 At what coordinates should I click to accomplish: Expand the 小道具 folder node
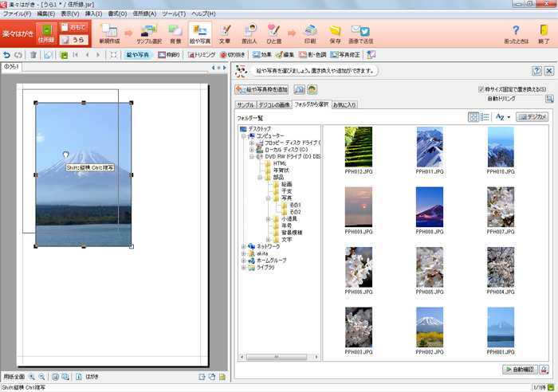click(x=269, y=219)
